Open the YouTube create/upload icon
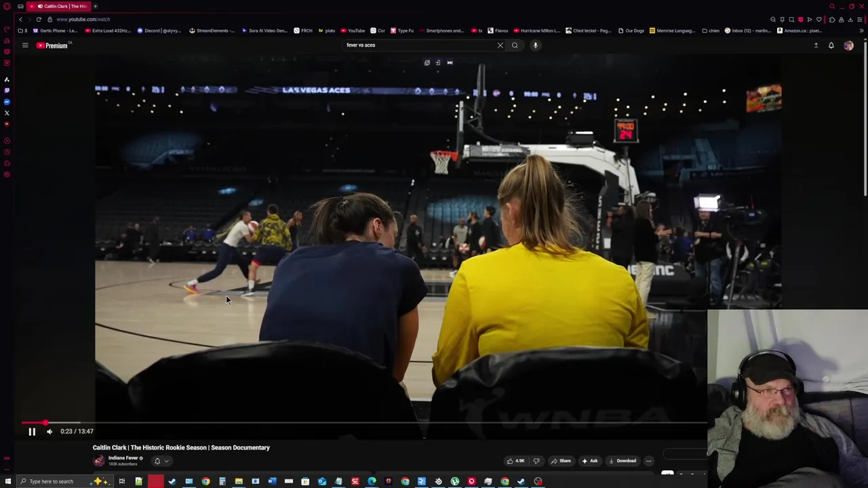Viewport: 868px width, 488px height. click(816, 45)
